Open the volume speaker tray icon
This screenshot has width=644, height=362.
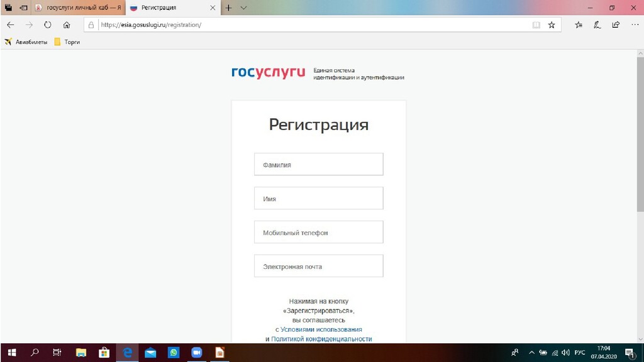566,353
